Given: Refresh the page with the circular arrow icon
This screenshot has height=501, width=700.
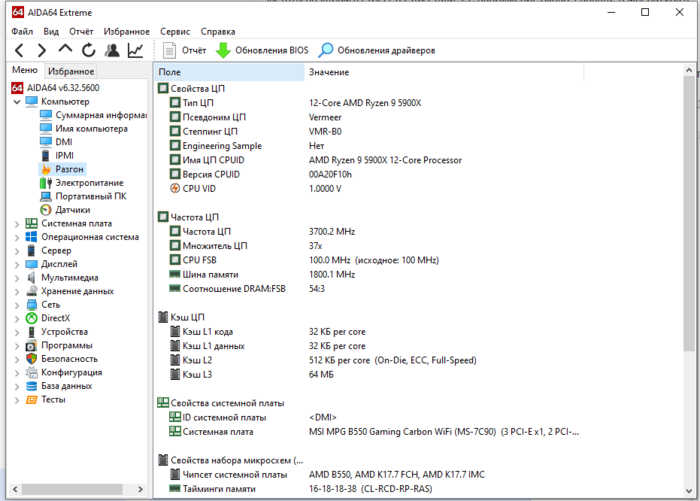Looking at the screenshot, I should [x=88, y=50].
